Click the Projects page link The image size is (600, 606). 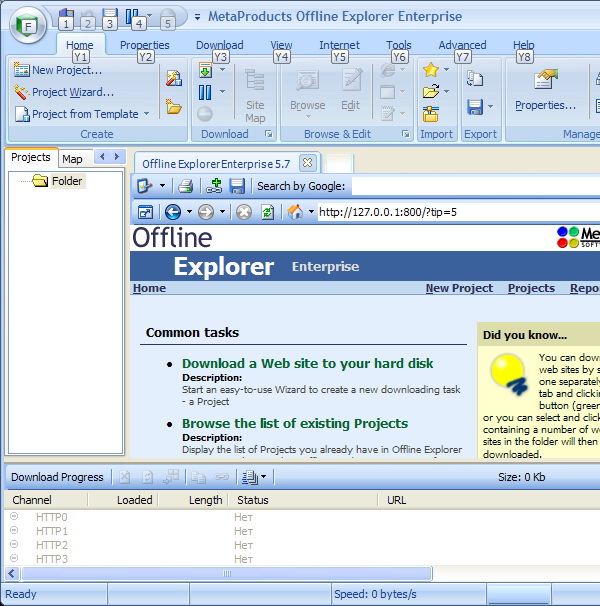click(531, 288)
